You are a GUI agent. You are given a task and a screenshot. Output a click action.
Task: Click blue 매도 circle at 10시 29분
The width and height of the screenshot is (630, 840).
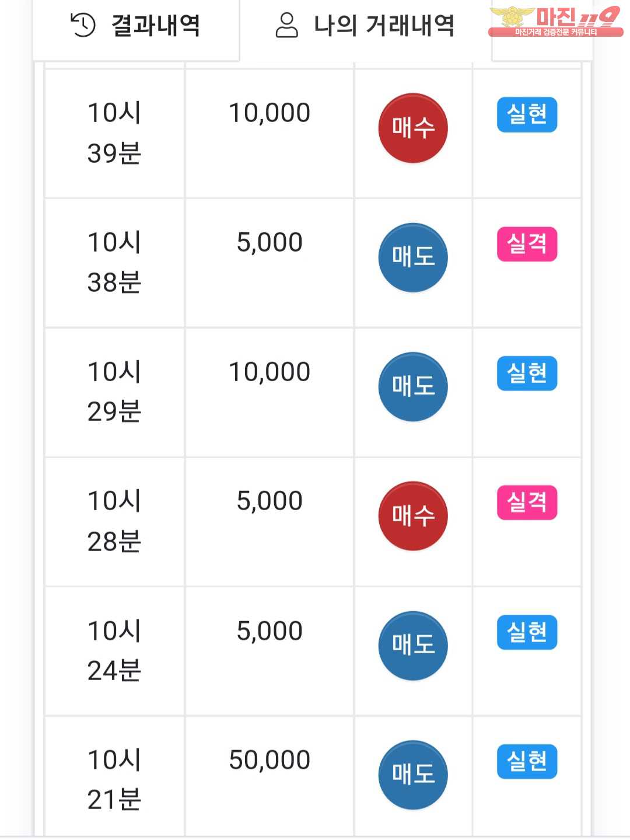(413, 386)
